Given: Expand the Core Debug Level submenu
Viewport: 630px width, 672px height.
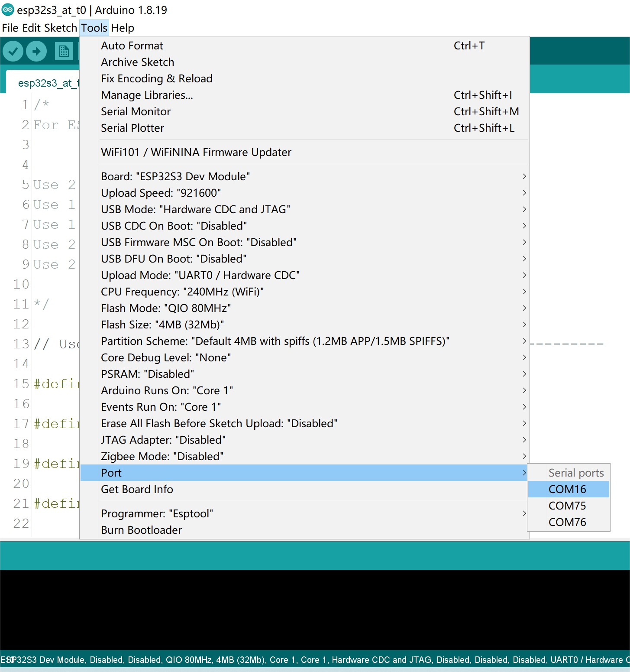Looking at the screenshot, I should [x=305, y=357].
